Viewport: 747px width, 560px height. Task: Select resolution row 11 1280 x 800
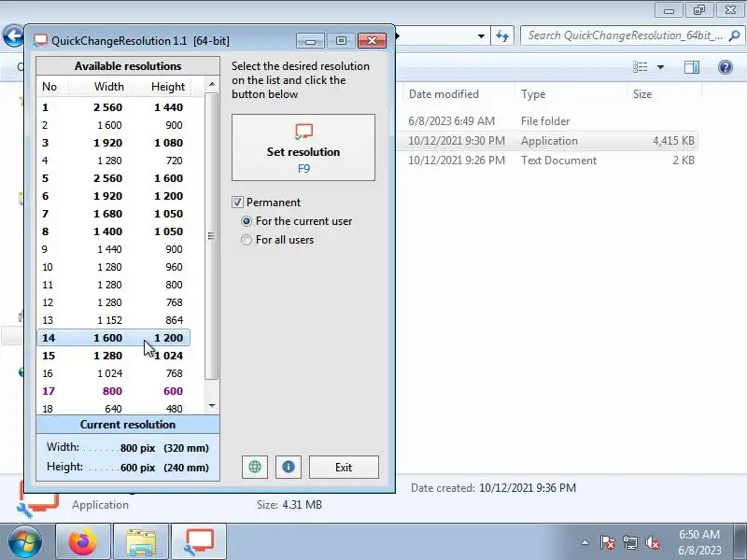[113, 285]
